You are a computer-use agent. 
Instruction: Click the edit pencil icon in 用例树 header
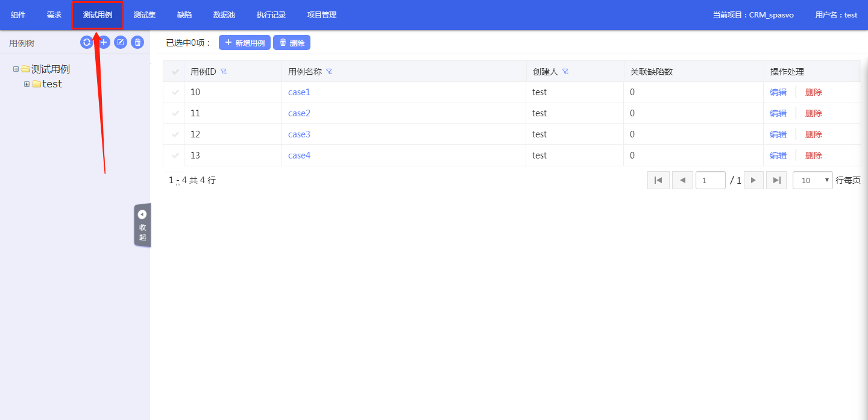pos(121,42)
